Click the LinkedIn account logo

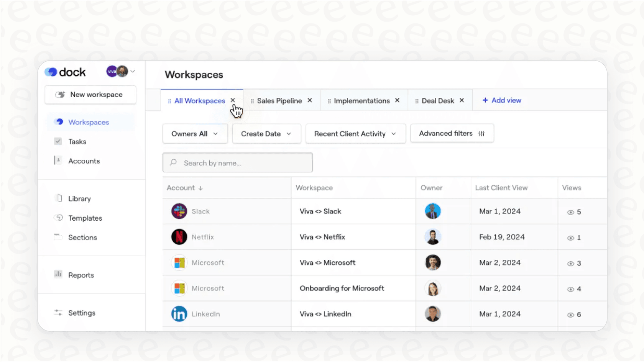(179, 314)
